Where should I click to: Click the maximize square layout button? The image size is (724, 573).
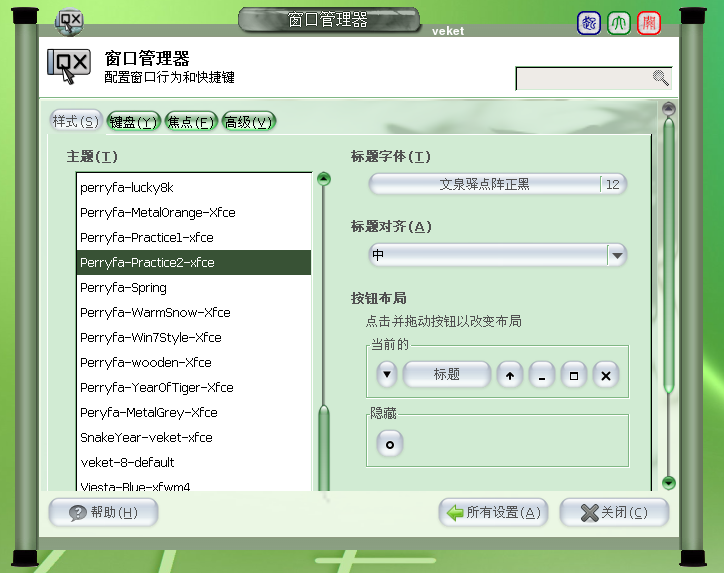coord(573,375)
